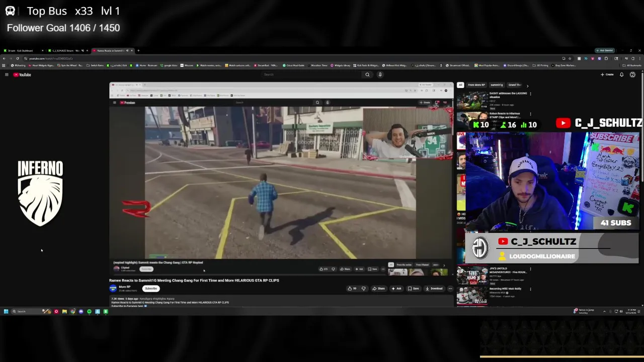Open options for JFK's Untold video
This screenshot has height=362, width=644.
tap(530, 269)
